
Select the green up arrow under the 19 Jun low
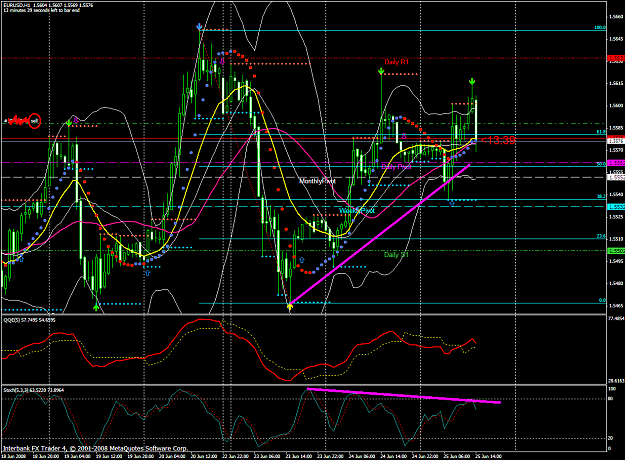pyautogui.click(x=96, y=307)
